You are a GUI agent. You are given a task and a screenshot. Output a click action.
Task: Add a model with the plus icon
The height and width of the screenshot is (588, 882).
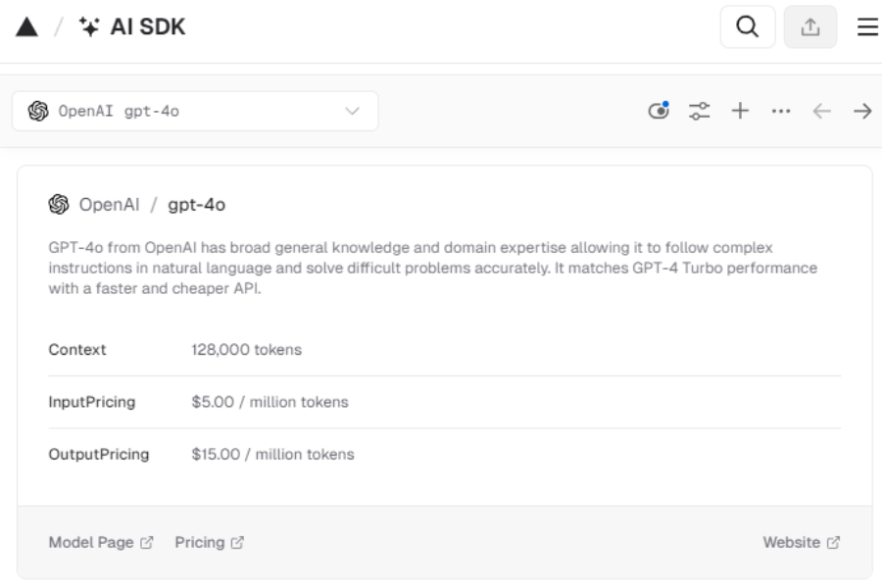[738, 111]
